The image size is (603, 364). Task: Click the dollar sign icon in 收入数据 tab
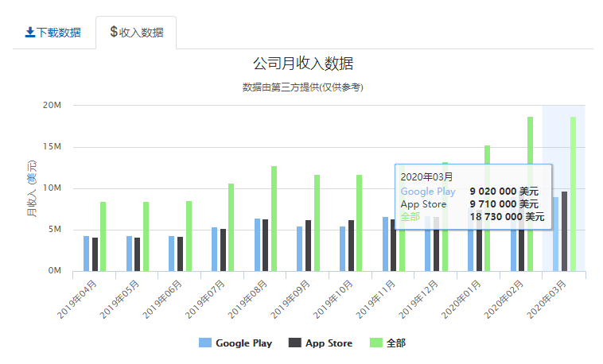coord(114,33)
